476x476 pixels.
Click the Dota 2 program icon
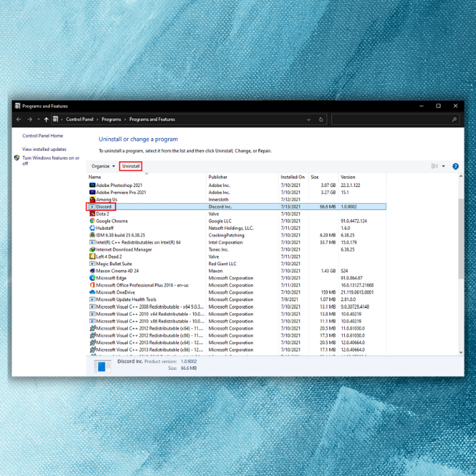coord(92,214)
